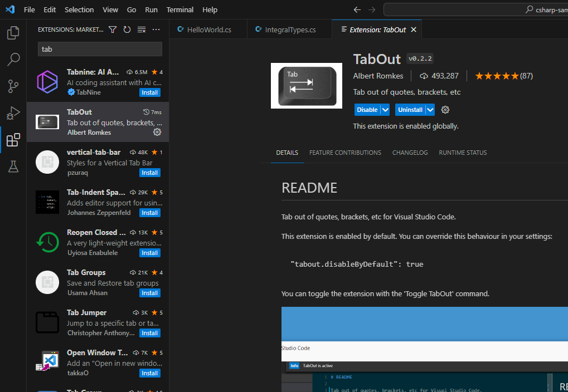Expand the Disable button dropdown arrow
The width and height of the screenshot is (568, 392).
click(x=385, y=110)
